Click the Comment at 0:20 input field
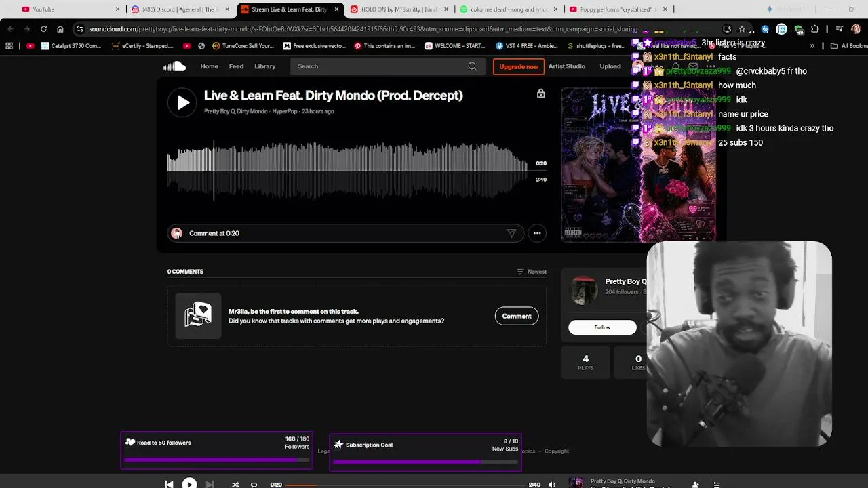This screenshot has width=868, height=488. tap(344, 233)
